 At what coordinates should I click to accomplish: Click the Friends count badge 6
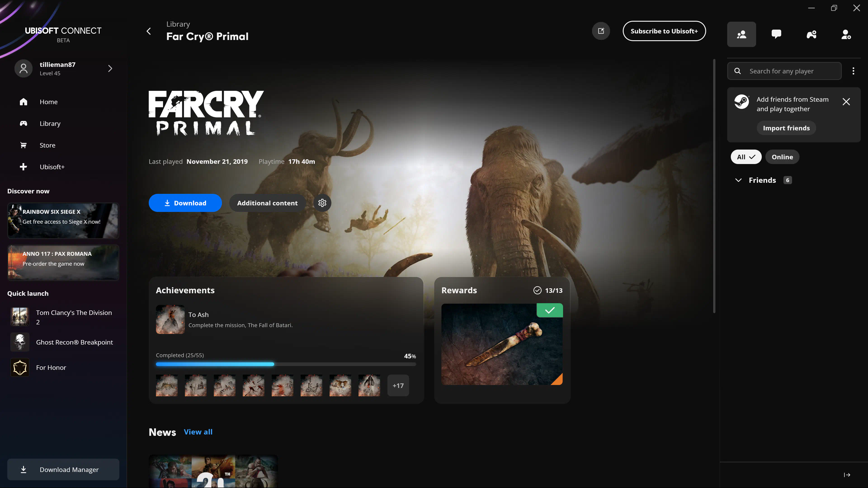788,180
